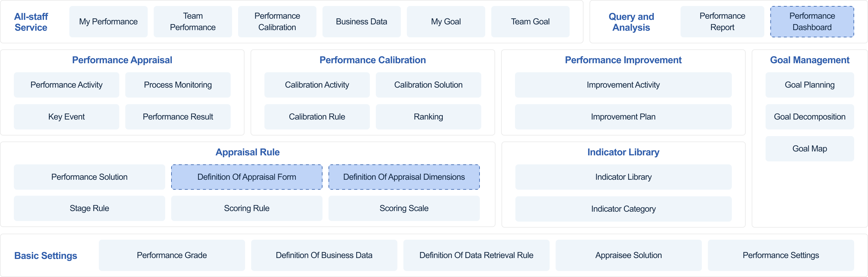Screen dimensions: 868x277
Task: Open the Goal Map tile
Action: 809,149
